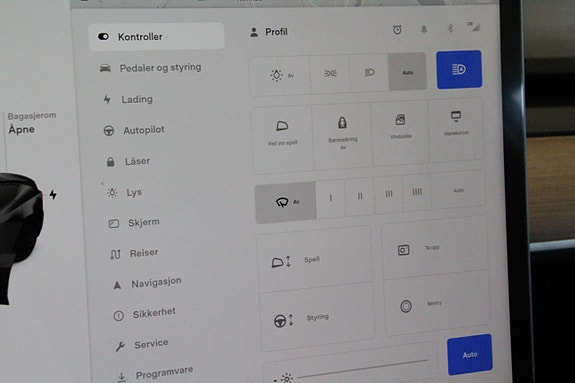Select Autopilot in the sidebar
Image resolution: width=575 pixels, height=383 pixels.
(x=134, y=130)
